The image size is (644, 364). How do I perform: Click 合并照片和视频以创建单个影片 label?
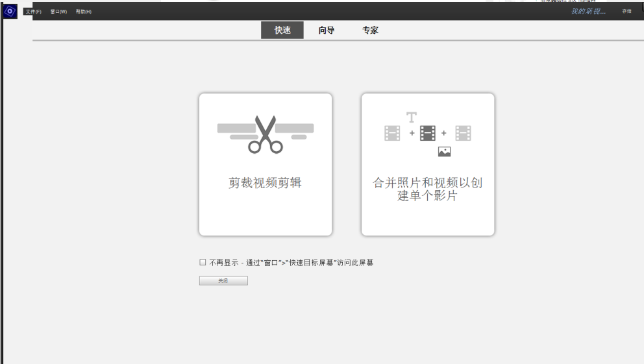point(428,189)
